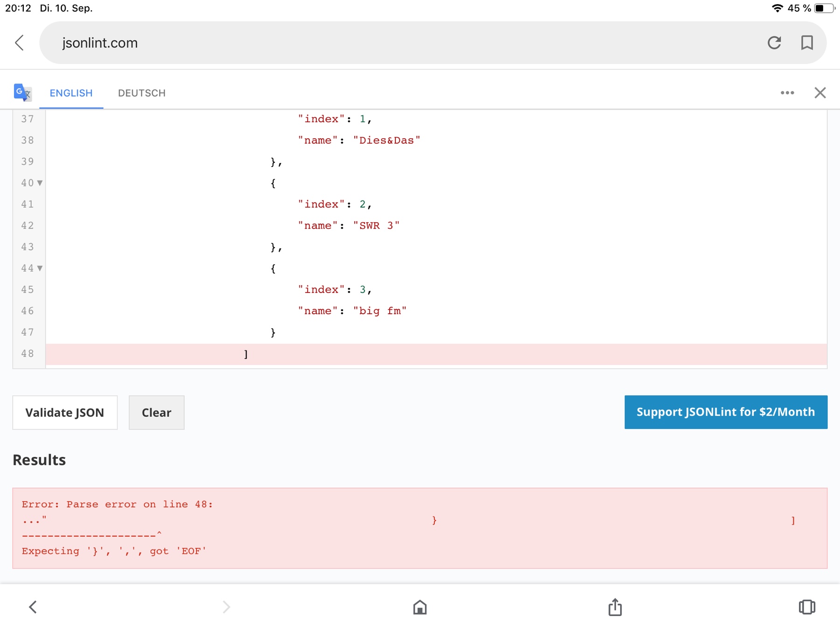Open the tabs overview icon
This screenshot has width=840, height=630.
click(x=806, y=607)
